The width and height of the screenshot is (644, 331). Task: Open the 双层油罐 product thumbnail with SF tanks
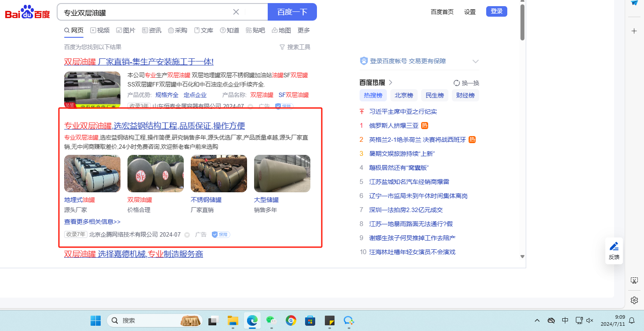coord(156,173)
